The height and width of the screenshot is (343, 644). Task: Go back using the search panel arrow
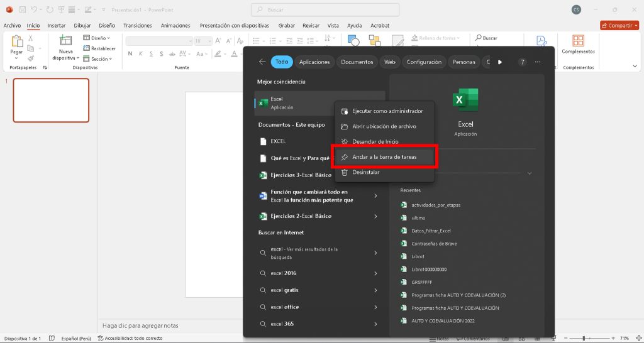point(262,62)
